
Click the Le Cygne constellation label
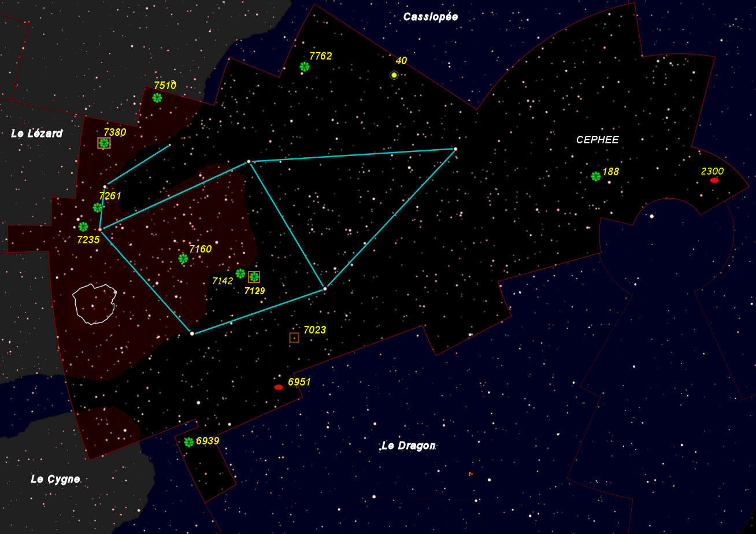point(55,479)
